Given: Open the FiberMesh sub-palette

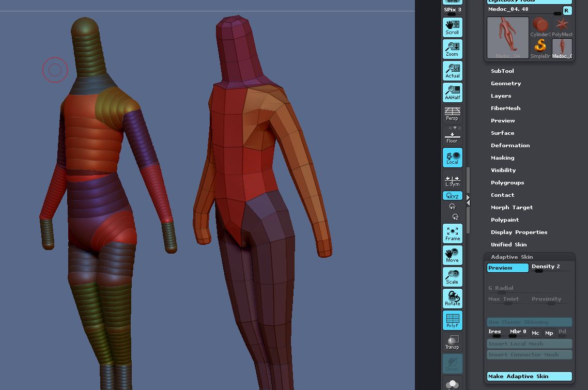Looking at the screenshot, I should point(505,108).
